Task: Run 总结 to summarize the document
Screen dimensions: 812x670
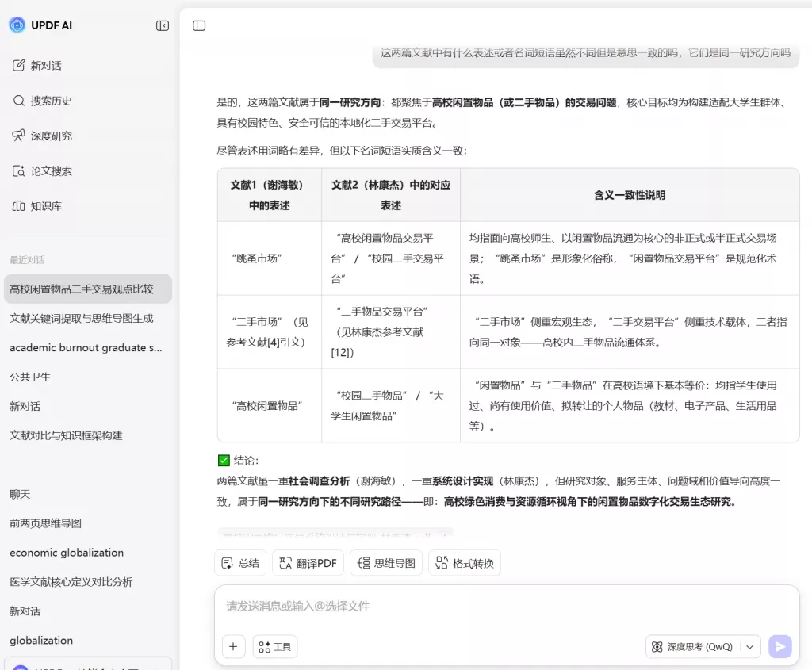Action: (x=239, y=562)
